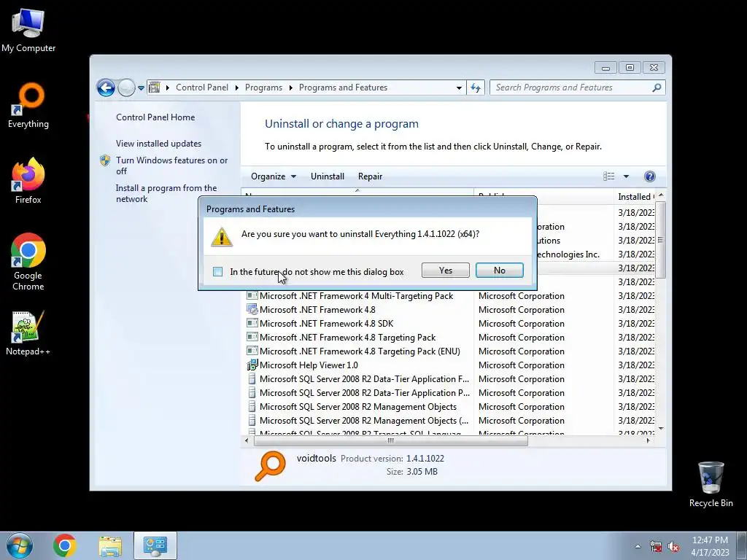
Task: Click the network status tray icon
Action: [656, 547]
